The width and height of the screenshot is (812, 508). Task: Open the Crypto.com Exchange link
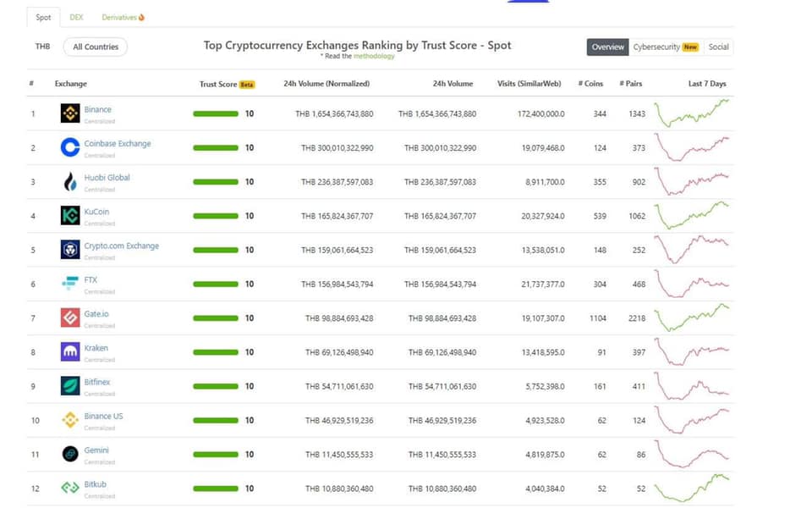(x=121, y=246)
